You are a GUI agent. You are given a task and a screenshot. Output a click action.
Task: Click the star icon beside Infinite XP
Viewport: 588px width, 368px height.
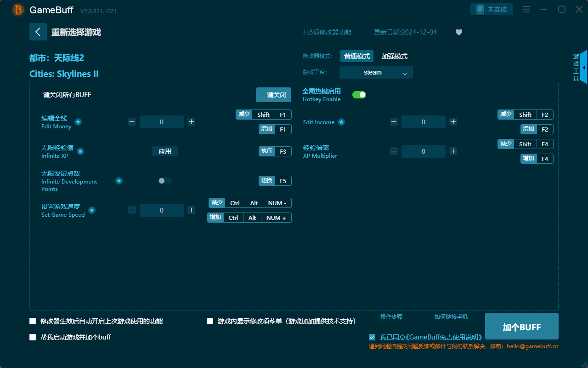80,151
